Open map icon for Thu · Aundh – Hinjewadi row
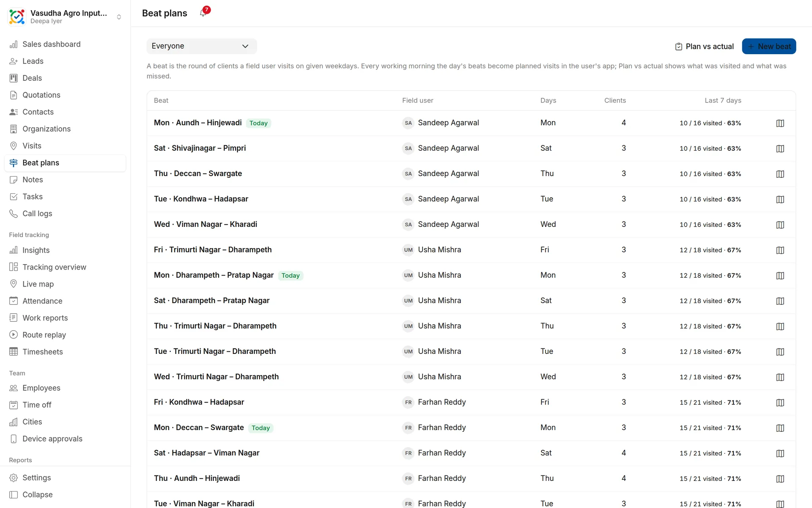The height and width of the screenshot is (508, 812). (780, 479)
